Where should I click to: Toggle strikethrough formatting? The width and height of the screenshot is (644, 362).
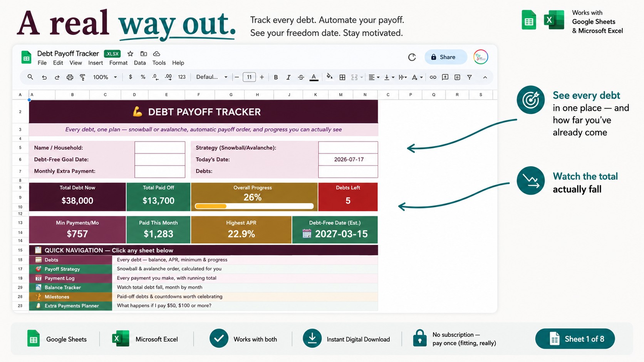(x=301, y=77)
